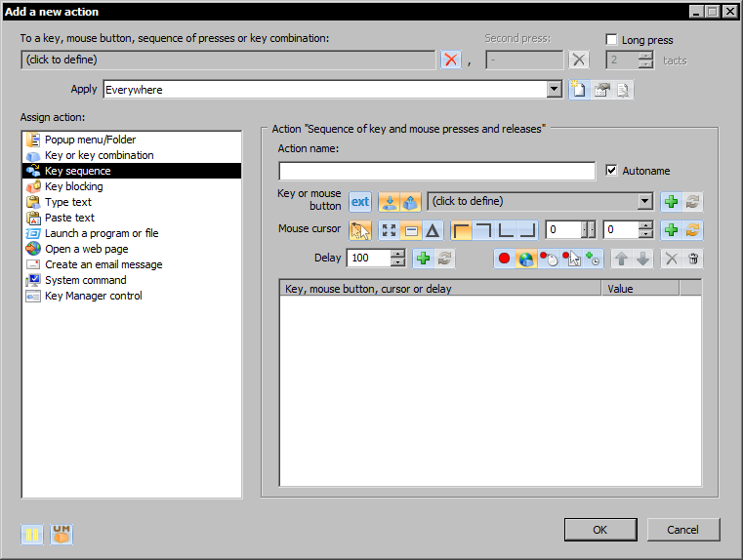Click the pause Key Manager icon
The image size is (743, 560).
coord(32,535)
